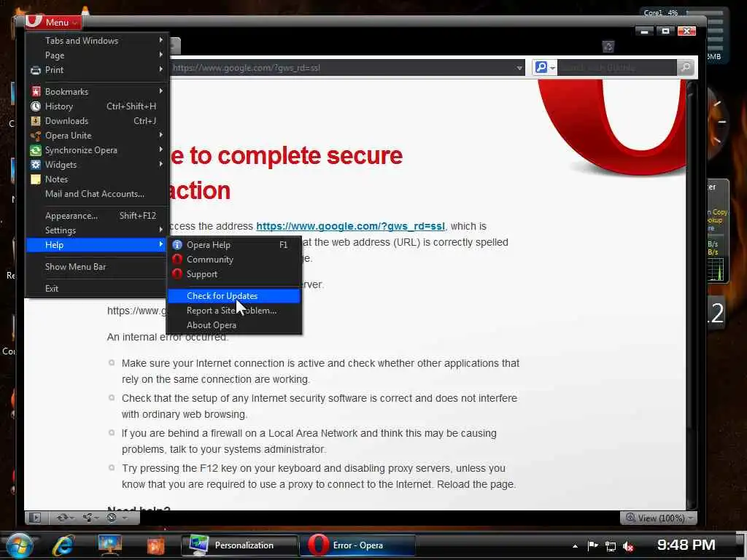Toggle Show Menu Bar
The height and width of the screenshot is (560, 747).
97,267
